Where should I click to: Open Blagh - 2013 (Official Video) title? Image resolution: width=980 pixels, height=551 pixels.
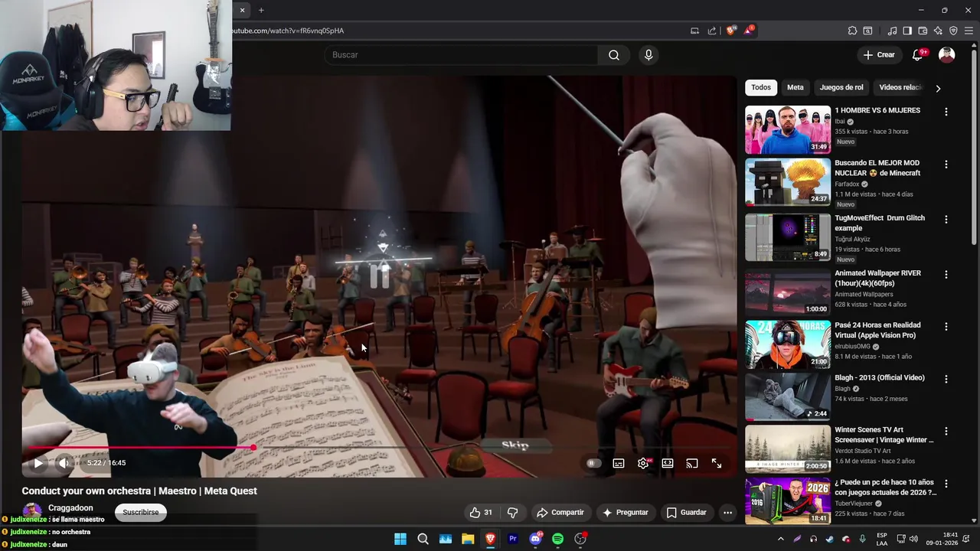click(880, 377)
